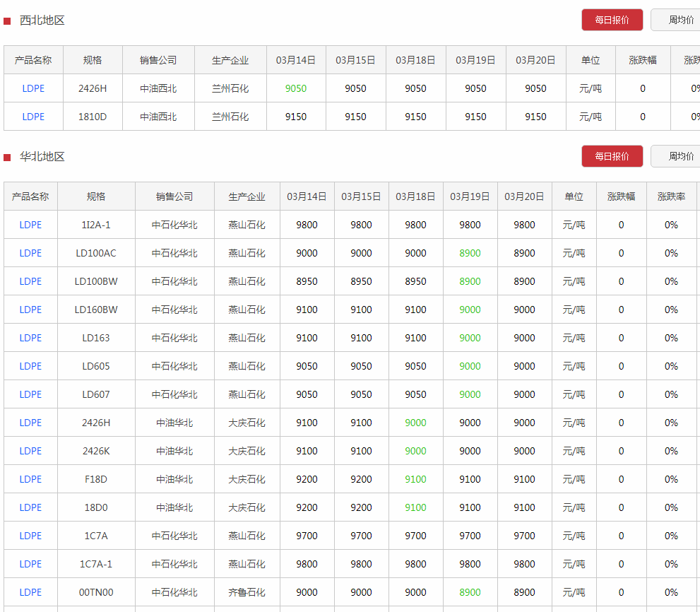
Task: Select 每日报价 tab in 西北地区 section
Action: tap(612, 20)
